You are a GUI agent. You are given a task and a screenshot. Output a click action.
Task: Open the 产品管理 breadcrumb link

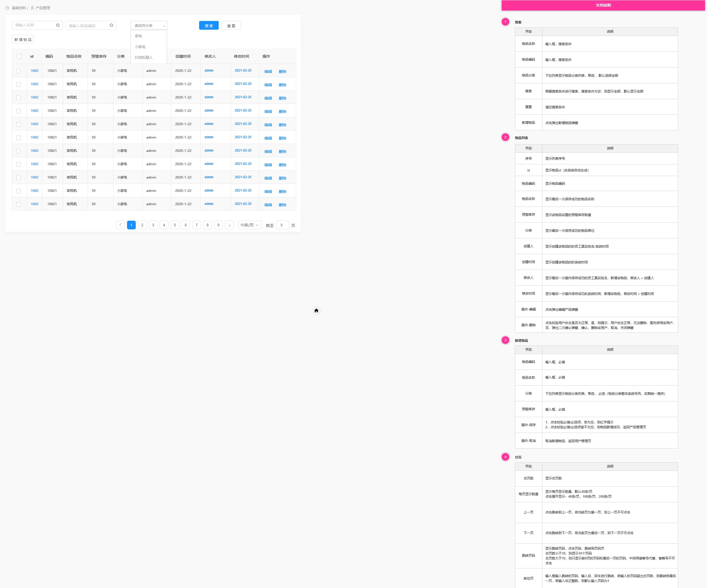click(43, 8)
